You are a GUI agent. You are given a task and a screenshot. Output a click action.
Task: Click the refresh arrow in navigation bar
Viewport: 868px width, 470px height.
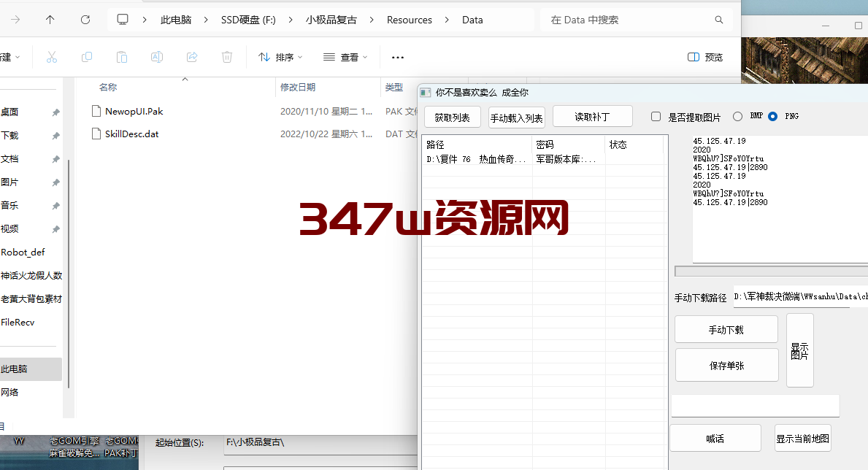point(85,20)
